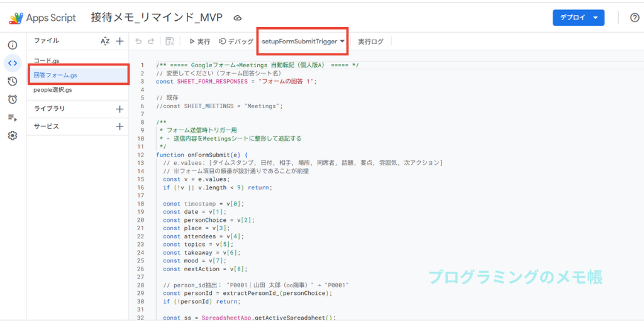Open the 実行ログ execution log
This screenshot has width=644, height=322.
370,42
